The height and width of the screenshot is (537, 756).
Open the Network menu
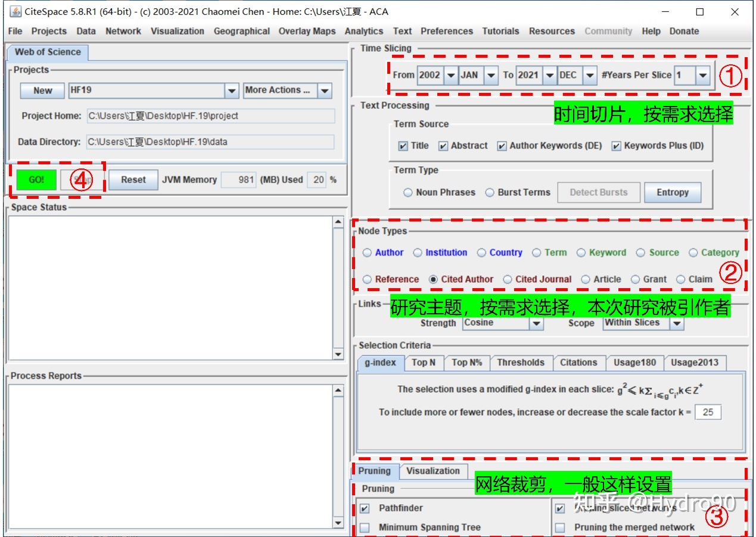(123, 31)
